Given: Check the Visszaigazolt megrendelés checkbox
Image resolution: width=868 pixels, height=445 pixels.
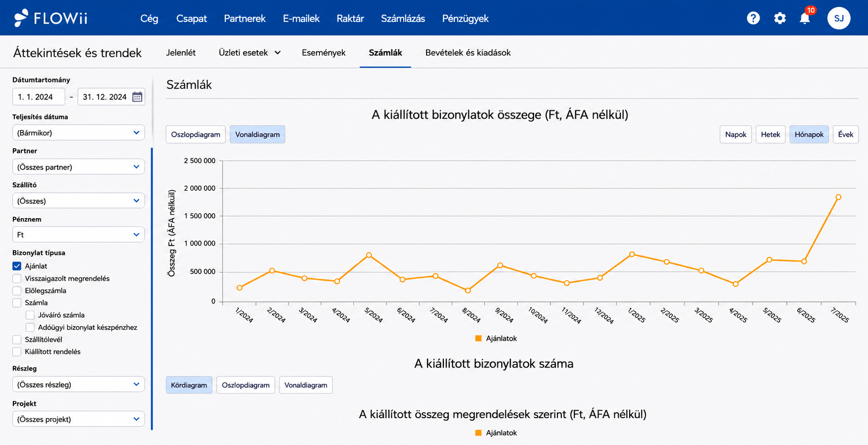Looking at the screenshot, I should click(x=17, y=278).
